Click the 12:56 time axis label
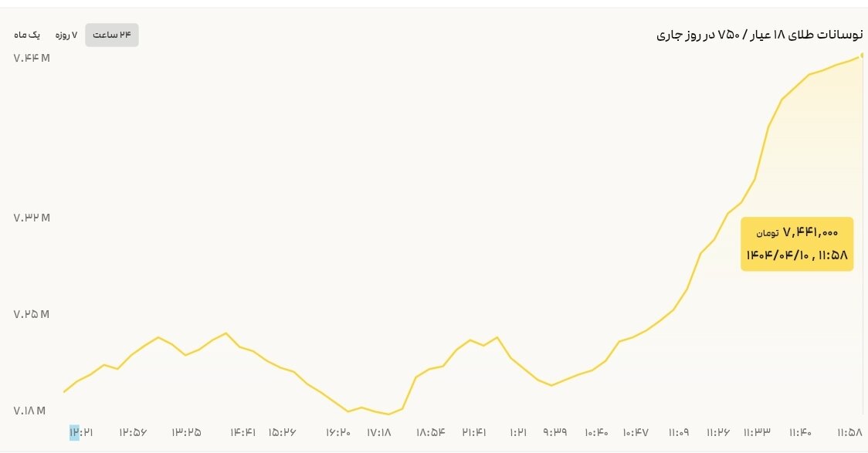Image resolution: width=868 pixels, height=453 pixels. [133, 433]
